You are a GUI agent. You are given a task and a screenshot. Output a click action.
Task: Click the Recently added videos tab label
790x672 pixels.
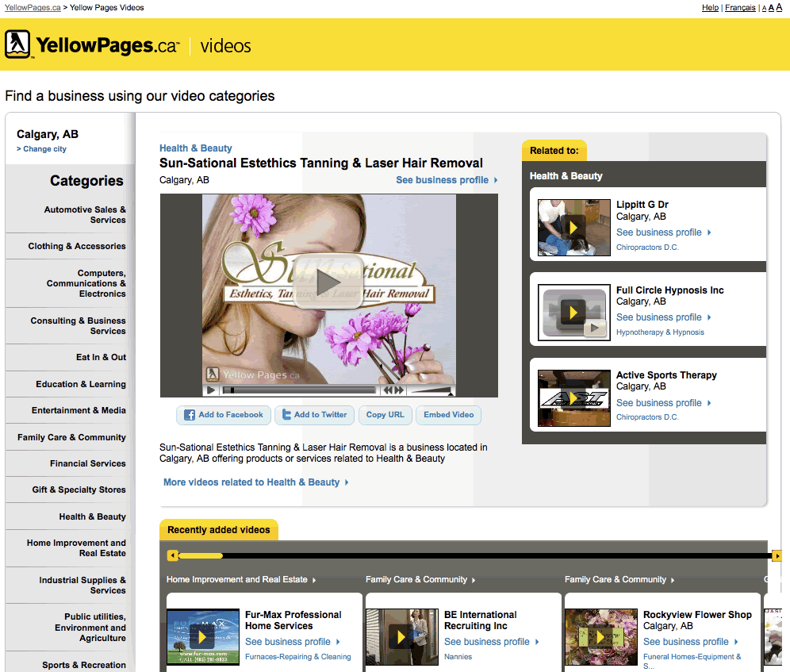coord(218,530)
